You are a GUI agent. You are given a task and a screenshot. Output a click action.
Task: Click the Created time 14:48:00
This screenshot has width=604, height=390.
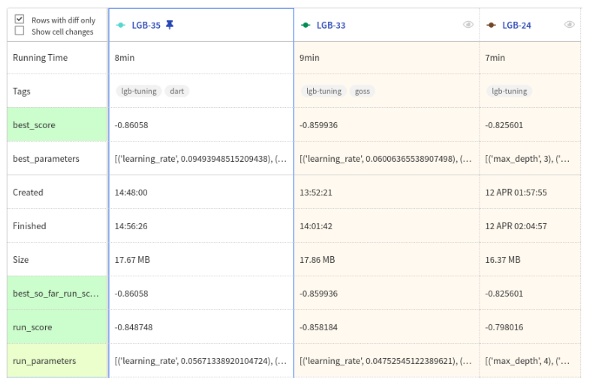[131, 192]
